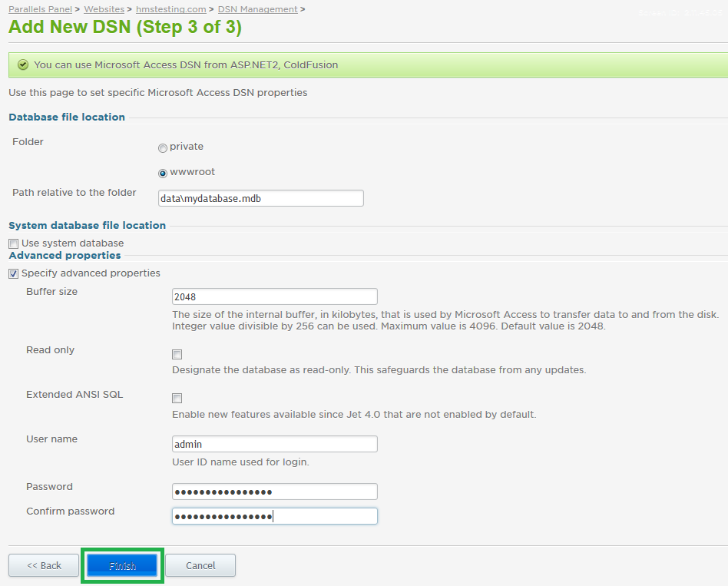Select the wwwroot folder radio button

point(163,174)
